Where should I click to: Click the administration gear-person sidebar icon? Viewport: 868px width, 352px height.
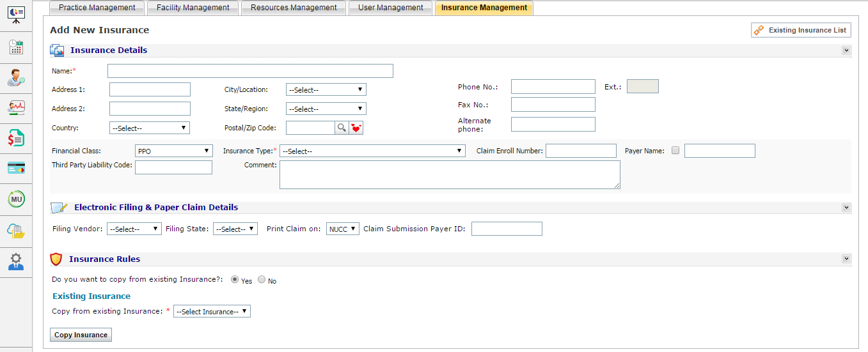(x=16, y=261)
